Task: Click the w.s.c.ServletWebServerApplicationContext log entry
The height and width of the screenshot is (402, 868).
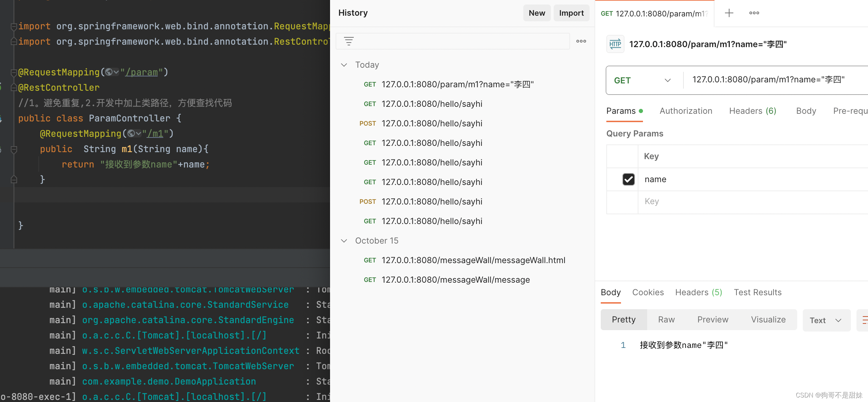Action: [191, 351]
